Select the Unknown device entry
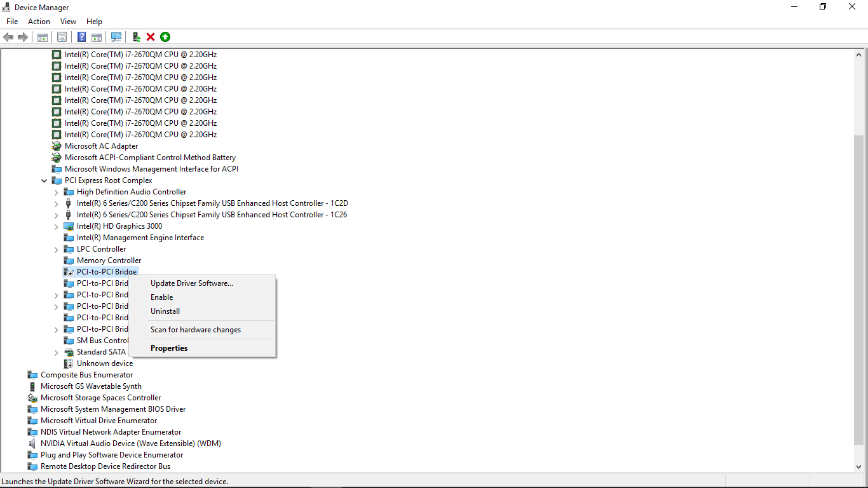This screenshot has width=868, height=488. click(105, 363)
